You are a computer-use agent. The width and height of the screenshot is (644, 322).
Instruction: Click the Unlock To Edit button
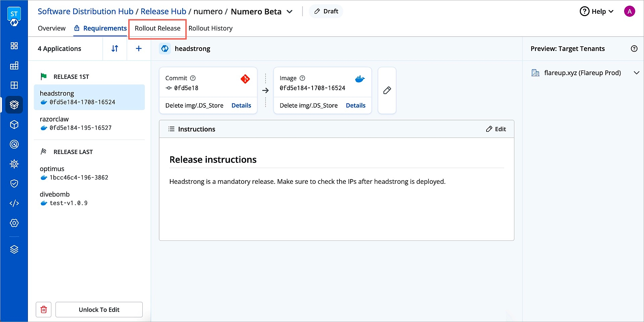pos(99,310)
